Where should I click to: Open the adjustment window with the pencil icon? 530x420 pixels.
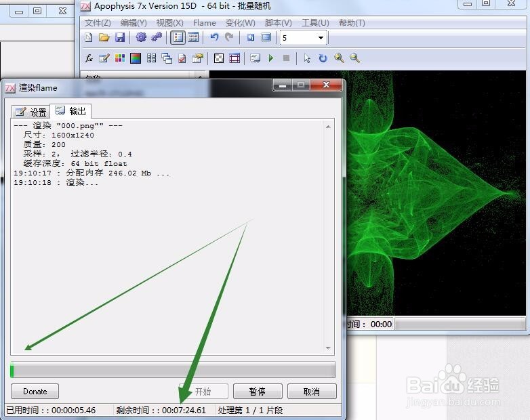point(104,58)
